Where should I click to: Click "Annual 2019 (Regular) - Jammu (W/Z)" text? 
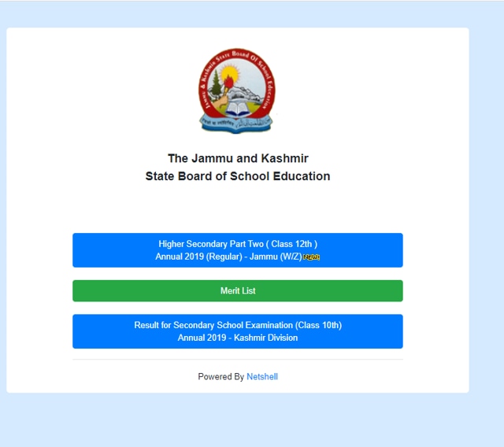(228, 257)
